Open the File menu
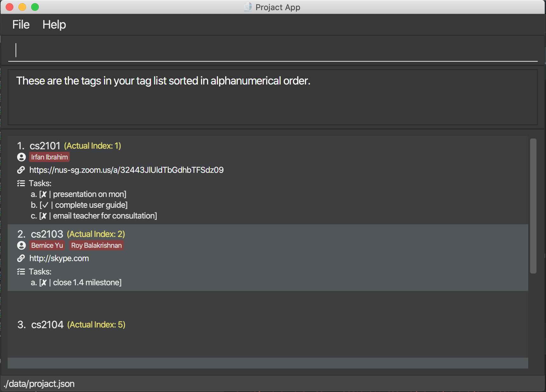This screenshot has height=392, width=546. tap(21, 24)
